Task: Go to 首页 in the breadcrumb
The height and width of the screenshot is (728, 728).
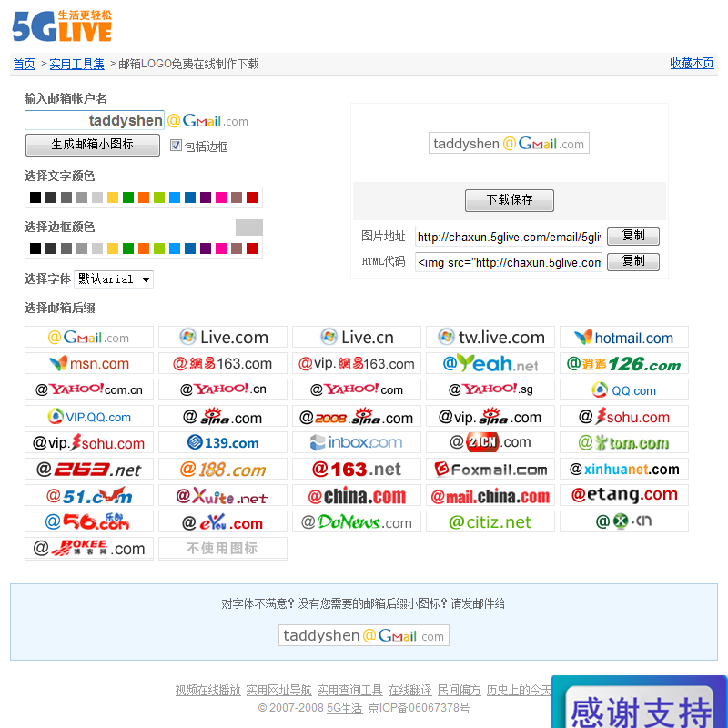Action: pyautogui.click(x=25, y=64)
